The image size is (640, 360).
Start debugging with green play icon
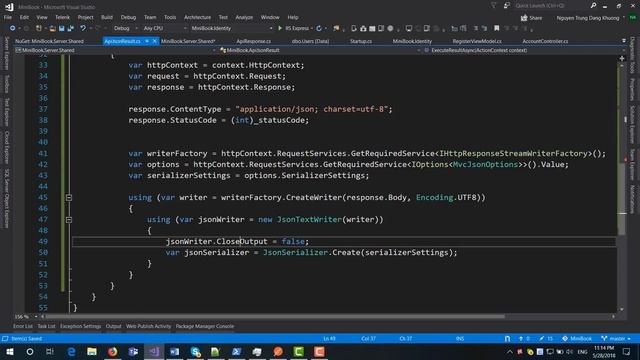(x=280, y=28)
